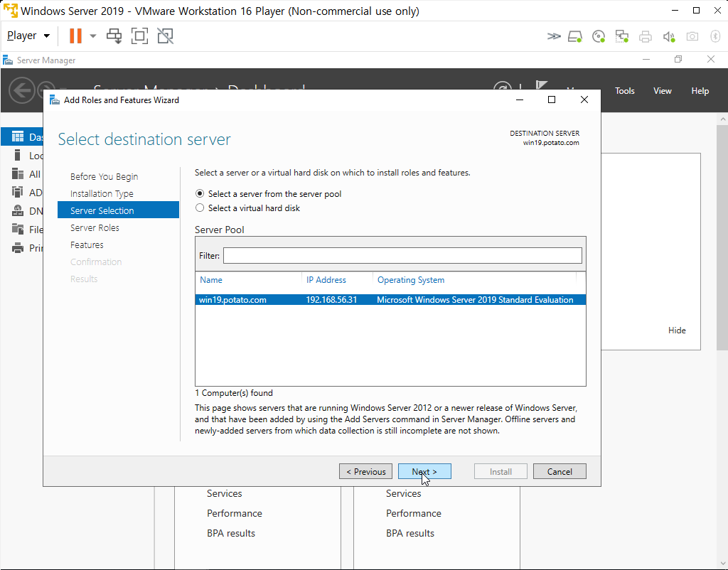
Task: Click the DNS icon in sidebar
Action: (x=18, y=211)
